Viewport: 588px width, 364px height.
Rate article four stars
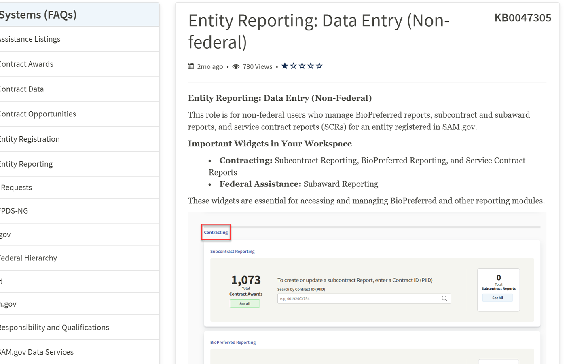click(x=311, y=66)
